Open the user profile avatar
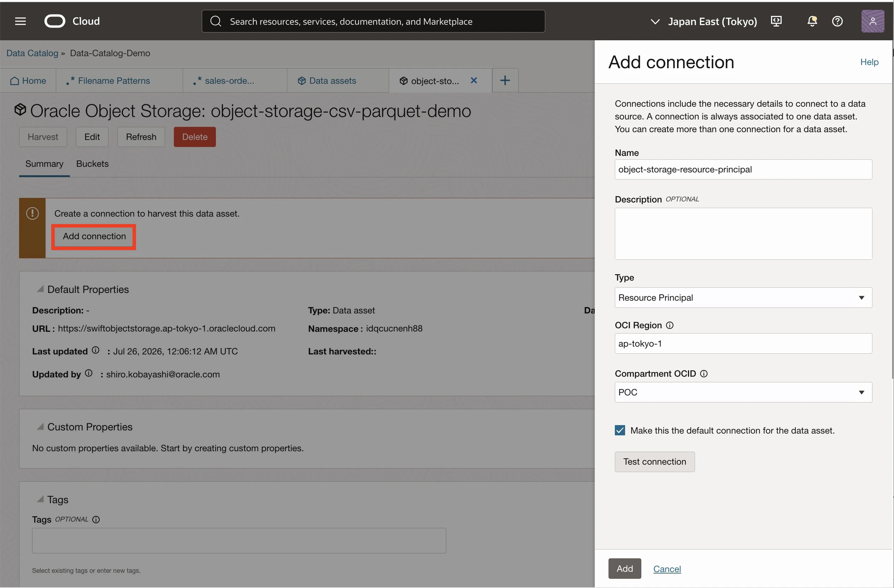 (872, 22)
